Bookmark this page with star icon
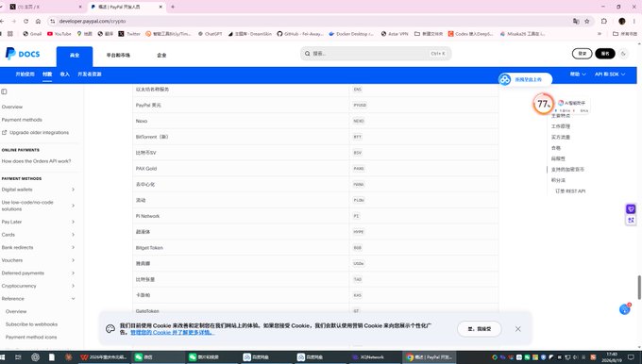Screen dimensions: 642x364 [586, 21]
